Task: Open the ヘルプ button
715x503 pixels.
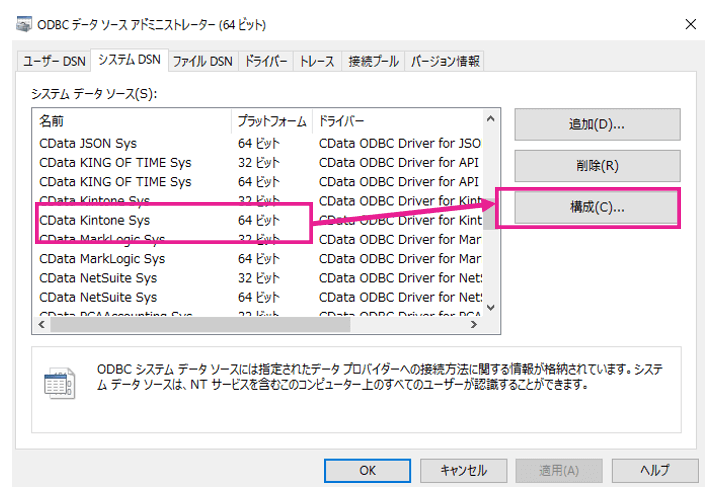Action: pos(655,470)
